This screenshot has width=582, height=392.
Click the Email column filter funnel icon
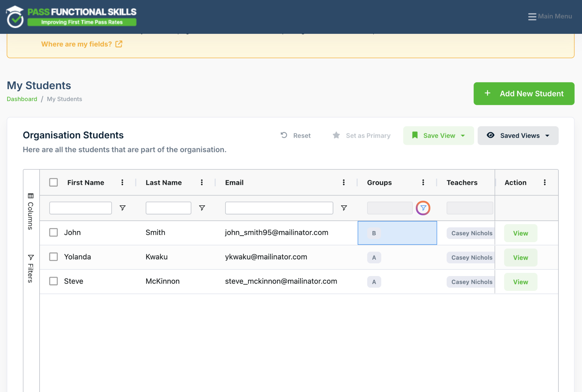pyautogui.click(x=344, y=208)
